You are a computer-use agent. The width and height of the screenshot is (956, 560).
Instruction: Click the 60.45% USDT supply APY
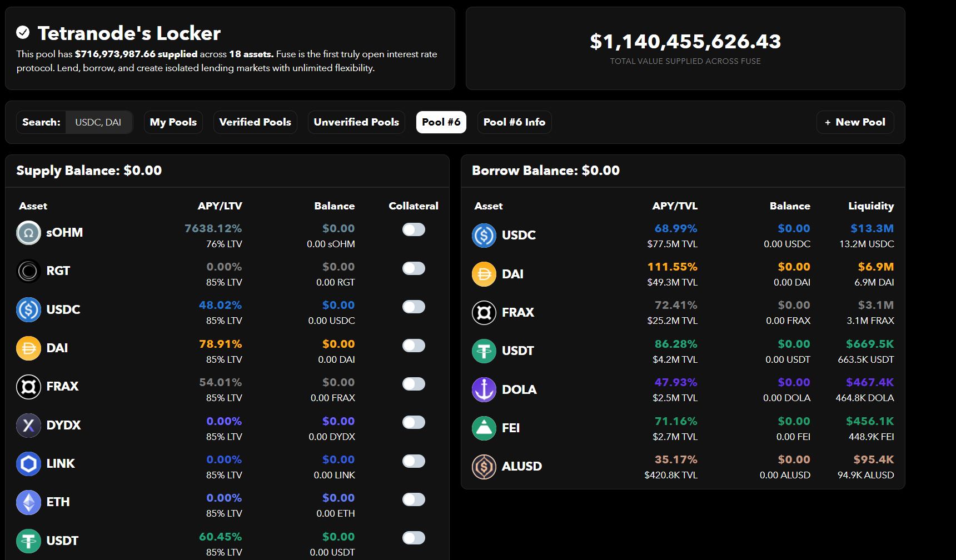click(x=221, y=537)
